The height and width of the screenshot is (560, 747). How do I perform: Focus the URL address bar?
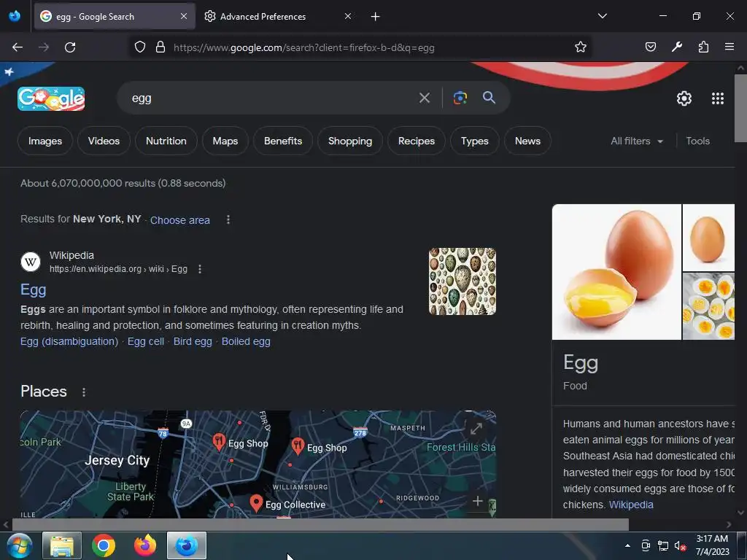coord(371,47)
